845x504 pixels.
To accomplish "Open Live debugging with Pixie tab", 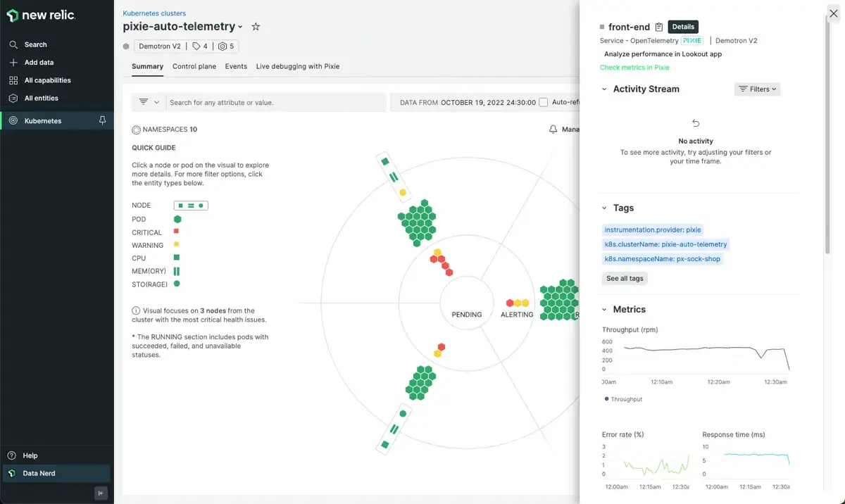I will [x=297, y=66].
